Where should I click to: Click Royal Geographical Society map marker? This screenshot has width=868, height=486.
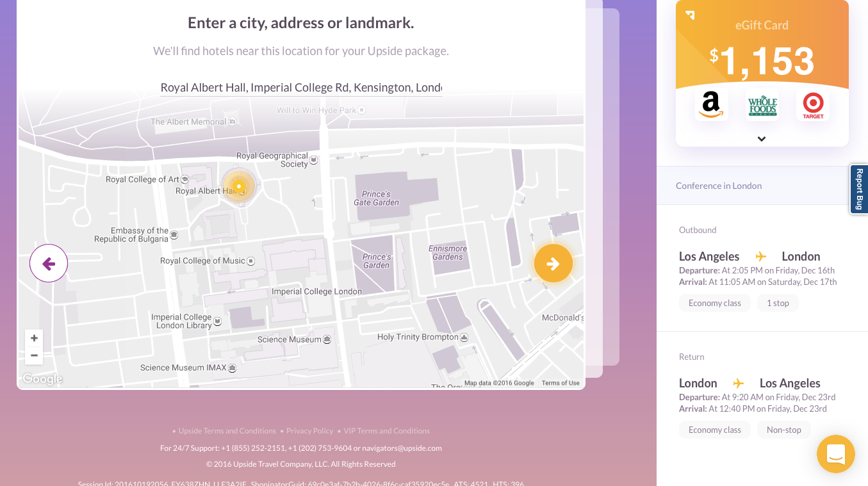[x=315, y=160]
